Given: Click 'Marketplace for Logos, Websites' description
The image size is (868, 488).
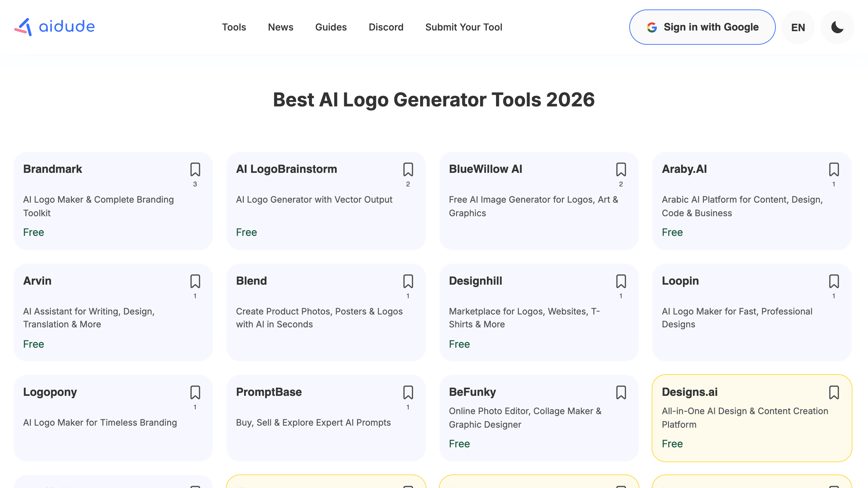Looking at the screenshot, I should 525,318.
